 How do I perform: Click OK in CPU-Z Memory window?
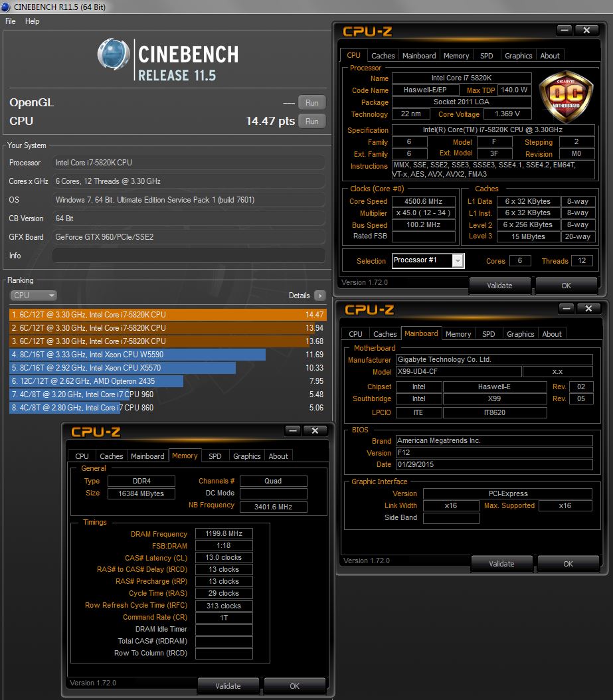294,686
